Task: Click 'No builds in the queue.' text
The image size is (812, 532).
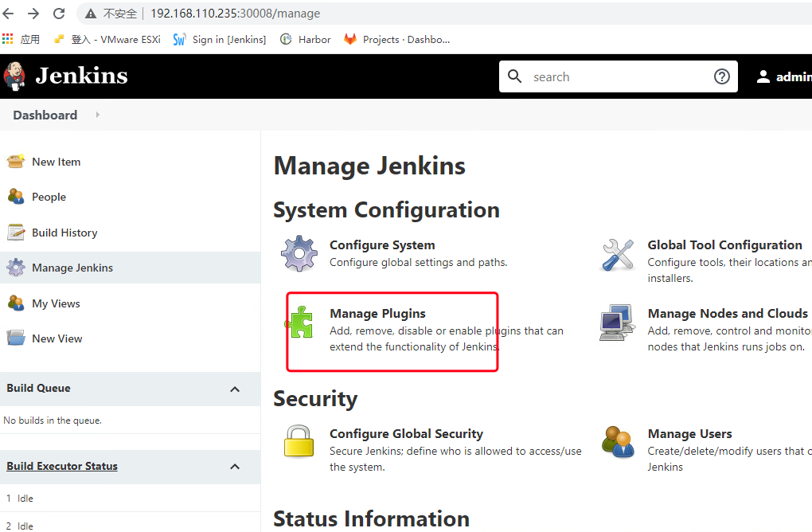Action: [53, 421]
